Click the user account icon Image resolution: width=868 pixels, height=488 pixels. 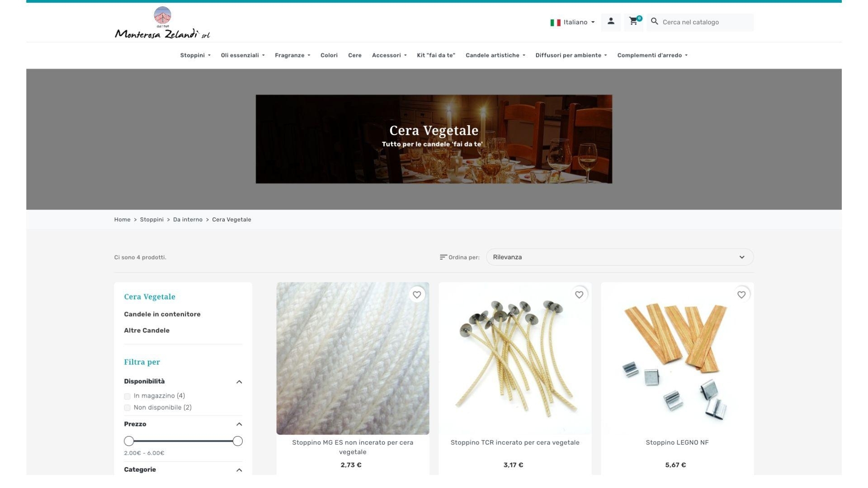pos(611,21)
